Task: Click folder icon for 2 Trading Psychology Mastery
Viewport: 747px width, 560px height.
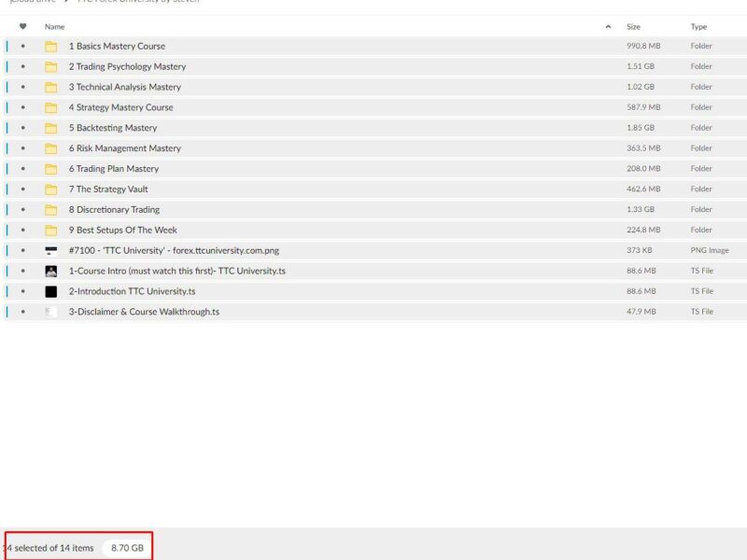Action: tap(51, 66)
